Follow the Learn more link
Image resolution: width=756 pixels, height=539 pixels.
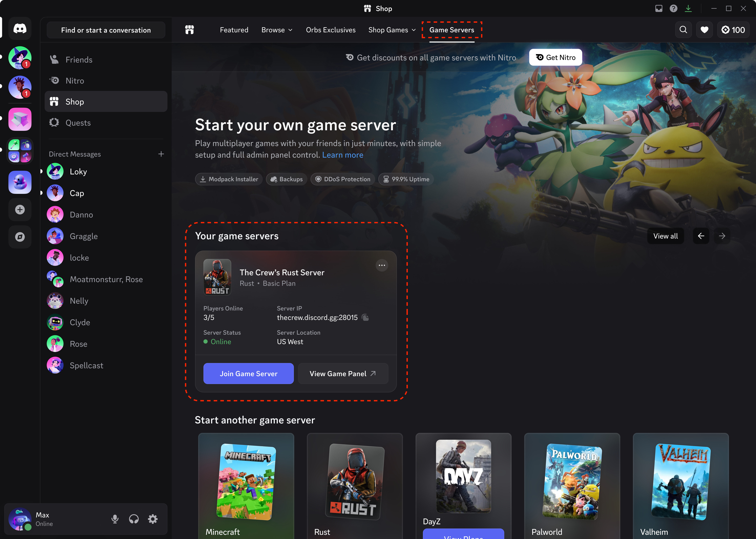(x=343, y=155)
